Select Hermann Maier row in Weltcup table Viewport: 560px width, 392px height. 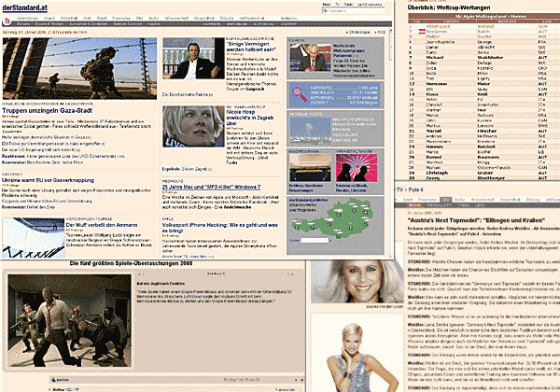pyautogui.click(x=483, y=84)
